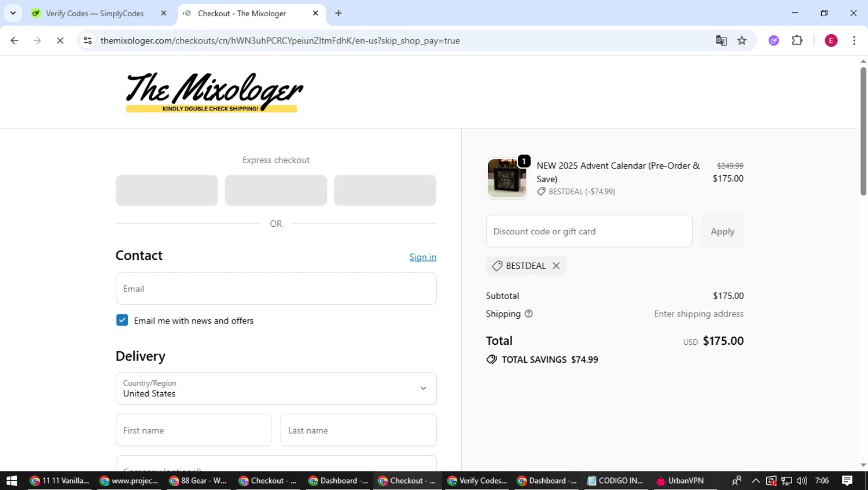Open the people tray icon

(737, 481)
